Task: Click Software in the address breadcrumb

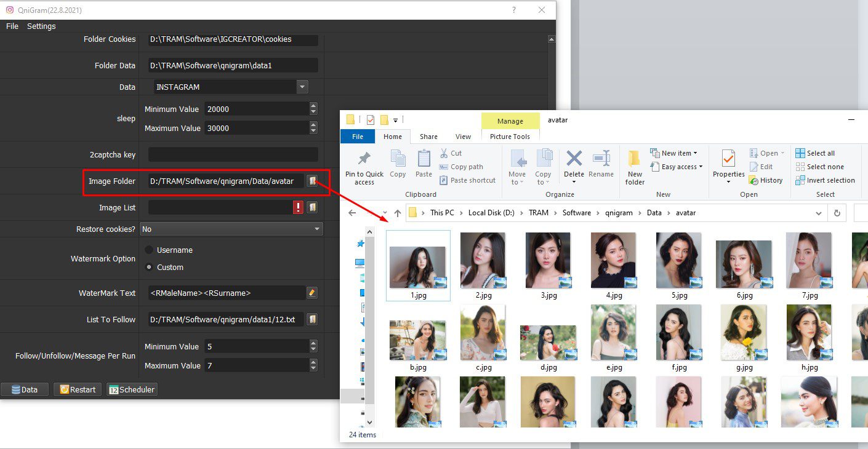Action: (577, 213)
